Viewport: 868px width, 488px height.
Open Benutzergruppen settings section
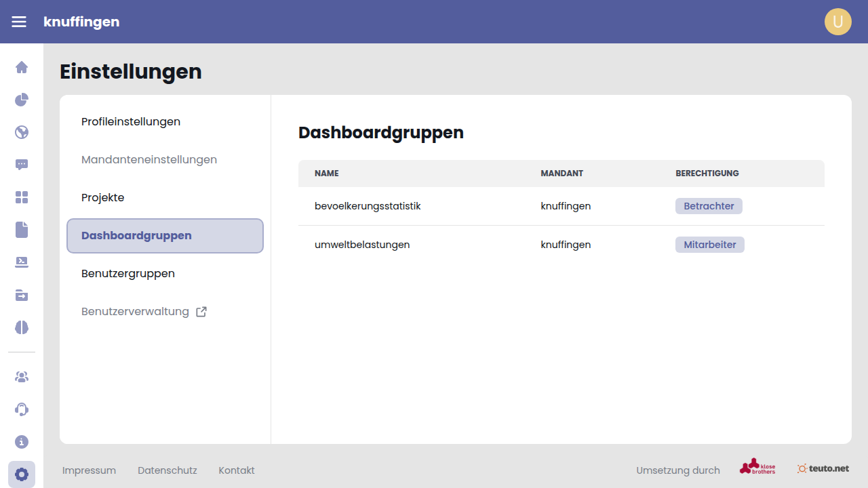click(128, 274)
